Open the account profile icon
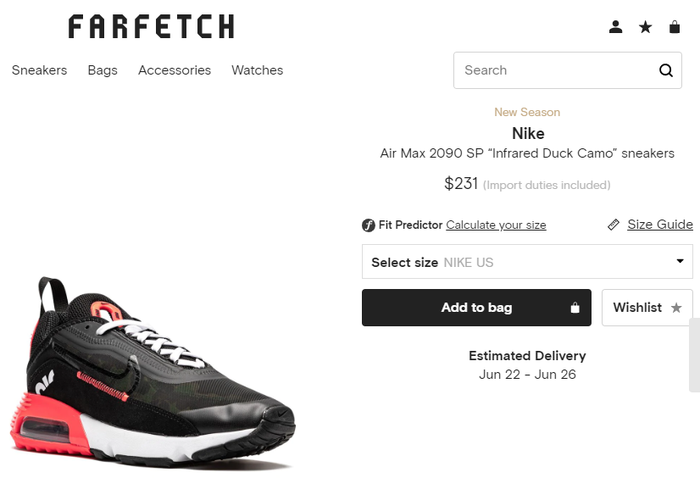 point(616,27)
